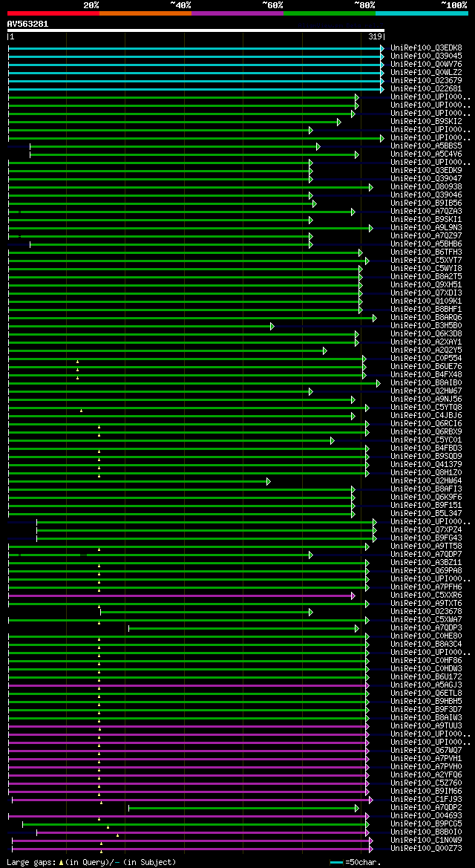Open the UniRef100_B6TFH3 label
Screen dimensions: 475x868
click(426, 252)
